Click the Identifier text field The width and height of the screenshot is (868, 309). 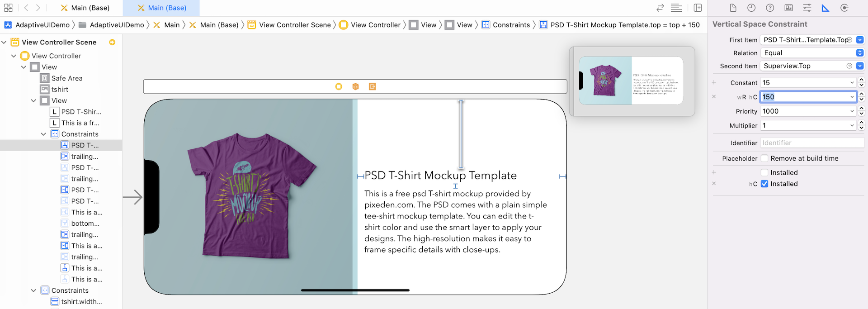tap(812, 143)
